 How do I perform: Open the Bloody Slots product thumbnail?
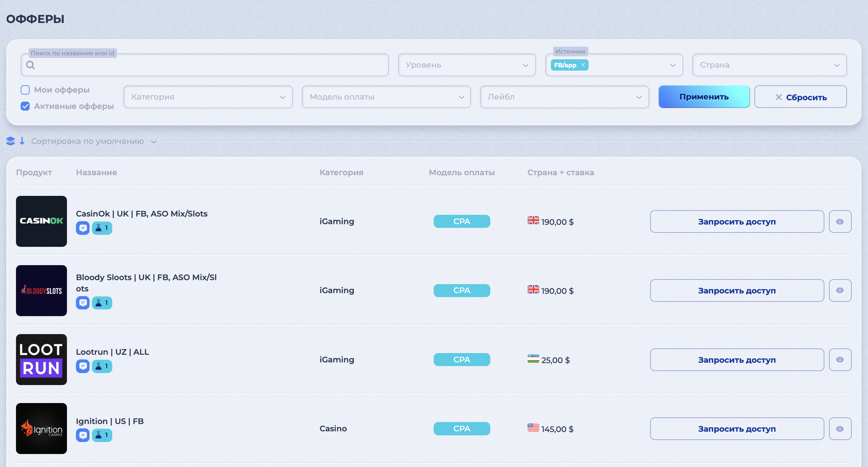coord(41,290)
